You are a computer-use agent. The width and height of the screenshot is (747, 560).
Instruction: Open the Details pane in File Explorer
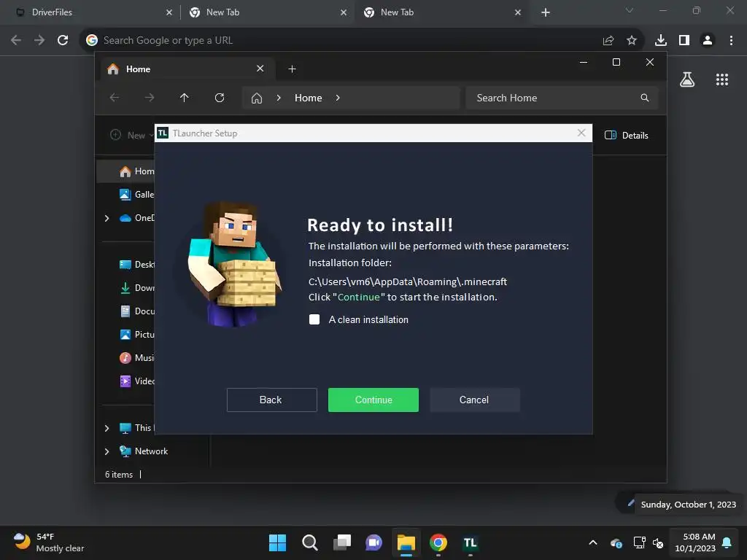(x=626, y=135)
